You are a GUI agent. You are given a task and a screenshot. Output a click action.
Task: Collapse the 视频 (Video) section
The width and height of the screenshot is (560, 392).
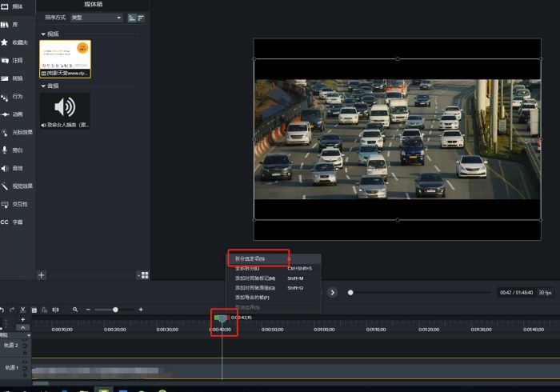coord(43,34)
